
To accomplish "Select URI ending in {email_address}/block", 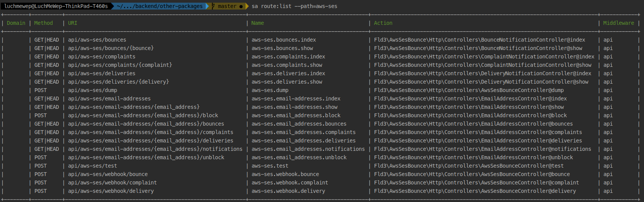I will (143, 115).
